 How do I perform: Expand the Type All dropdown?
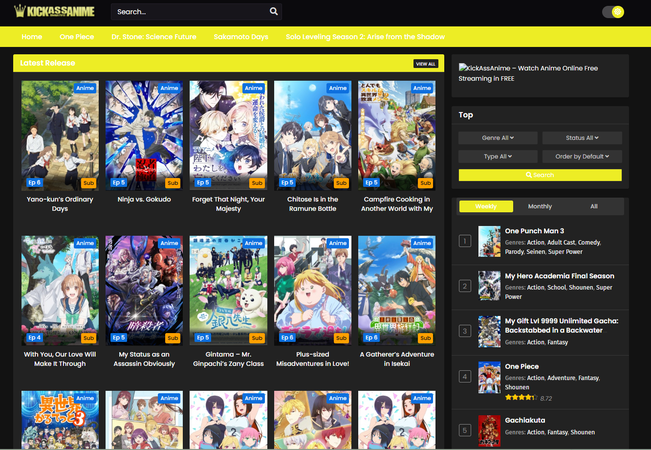(x=498, y=157)
